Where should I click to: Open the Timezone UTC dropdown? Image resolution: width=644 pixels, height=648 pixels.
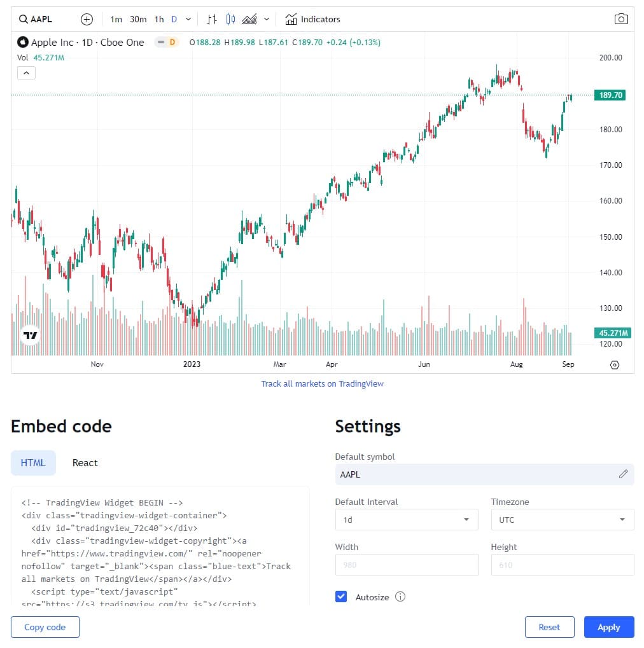(x=562, y=520)
